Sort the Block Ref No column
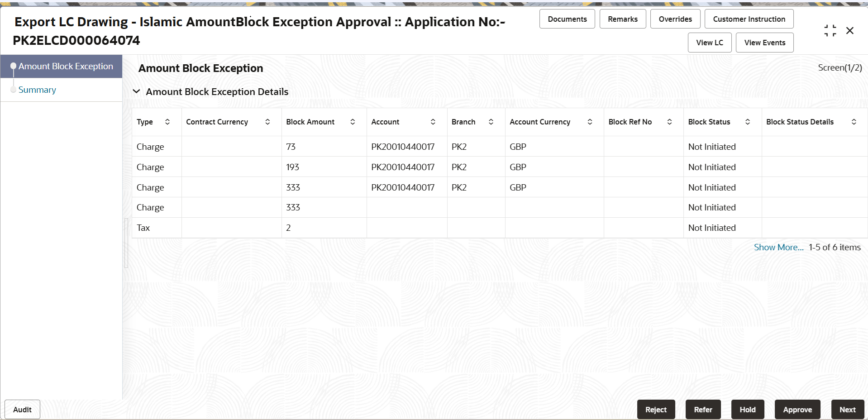Image resolution: width=868 pixels, height=420 pixels. (670, 122)
